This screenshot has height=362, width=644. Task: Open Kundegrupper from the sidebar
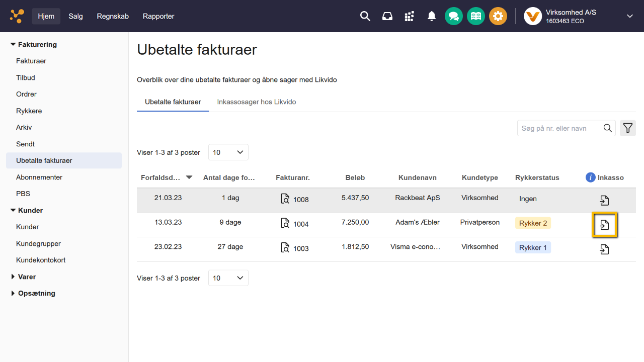38,243
